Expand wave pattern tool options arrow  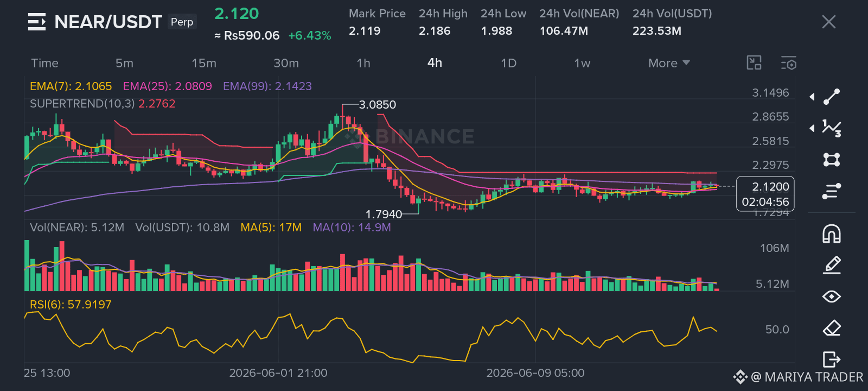(812, 128)
